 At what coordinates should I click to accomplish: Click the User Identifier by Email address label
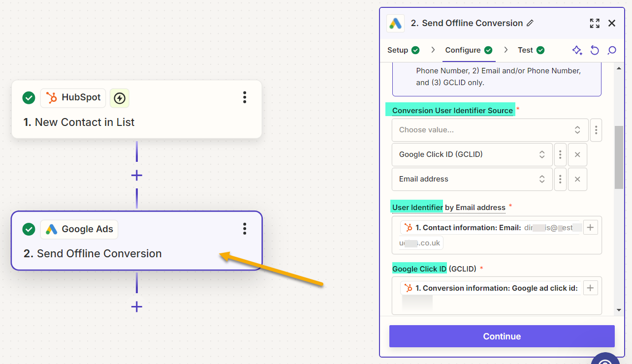click(449, 208)
